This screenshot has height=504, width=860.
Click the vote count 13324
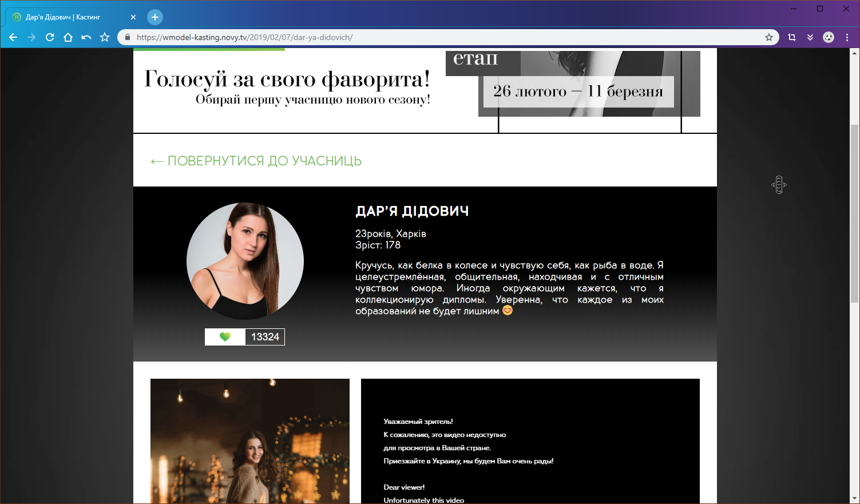[265, 337]
